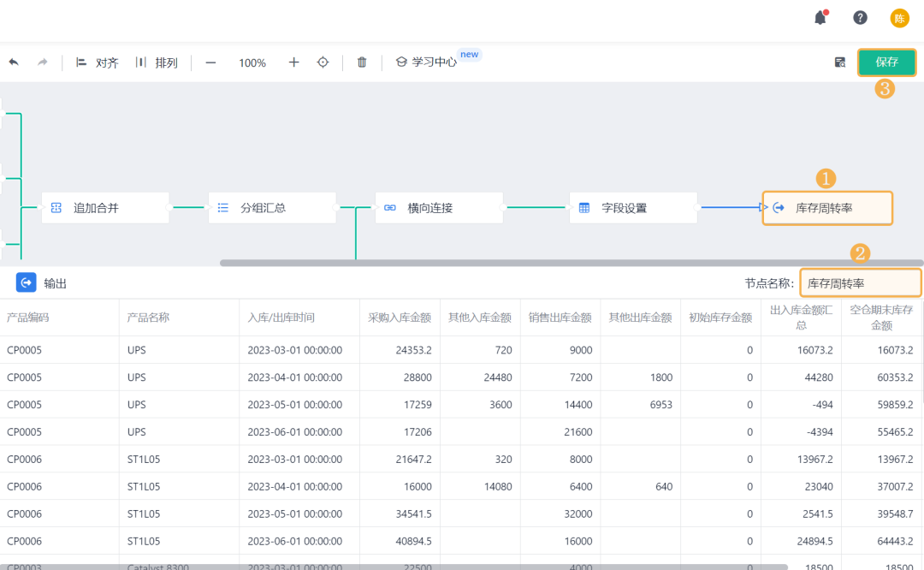Viewport: 924px width, 570px height.
Task: Select the 分组汇总 node
Action: (x=272, y=208)
